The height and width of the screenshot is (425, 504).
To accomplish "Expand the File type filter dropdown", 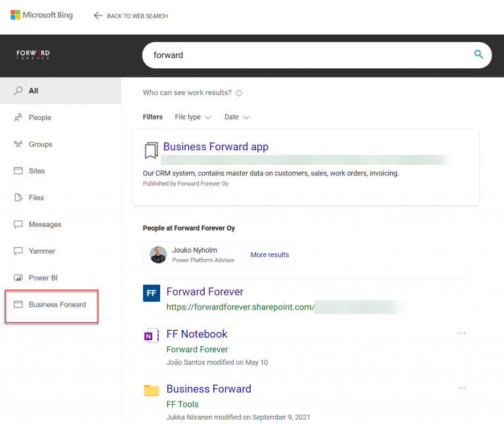I will tap(193, 117).
